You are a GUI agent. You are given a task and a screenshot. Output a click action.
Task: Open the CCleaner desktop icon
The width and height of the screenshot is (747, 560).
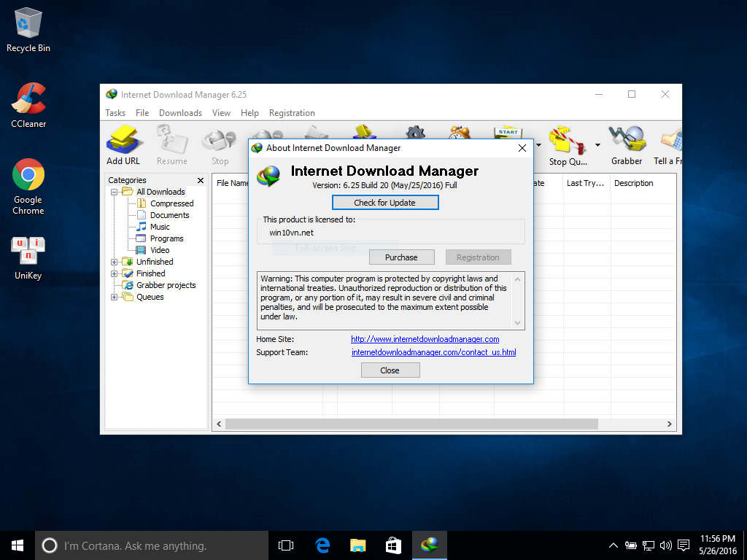tap(28, 106)
